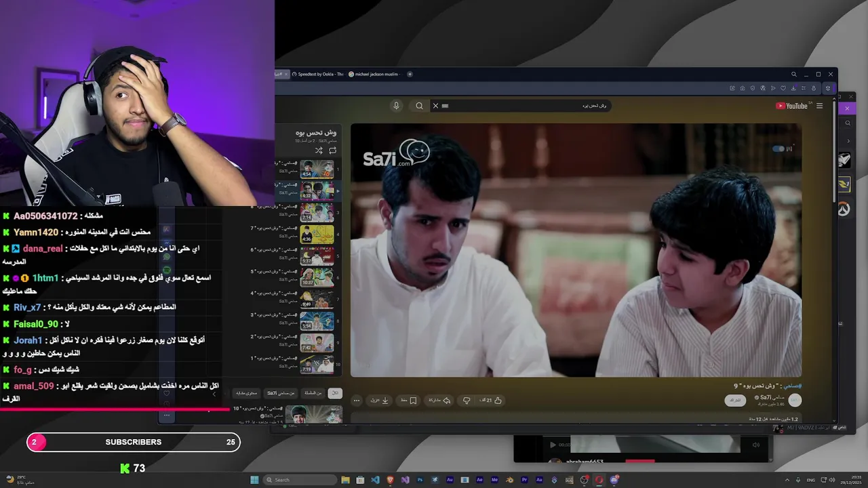Open a new browser tab
The image size is (868, 488).
coord(410,74)
